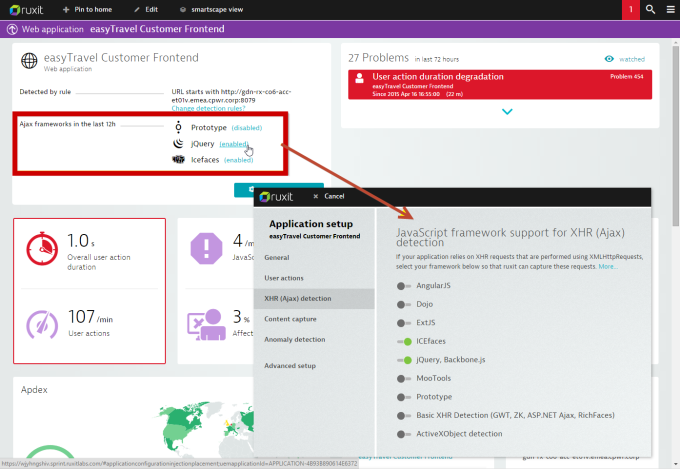
Task: Click the Prototype framework icon
Action: tap(178, 128)
